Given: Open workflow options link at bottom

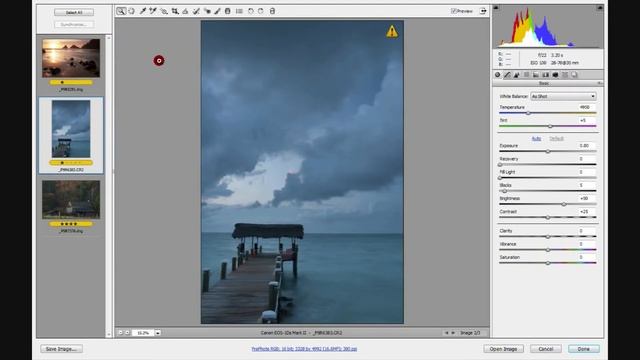Looking at the screenshot, I should coord(304,349).
